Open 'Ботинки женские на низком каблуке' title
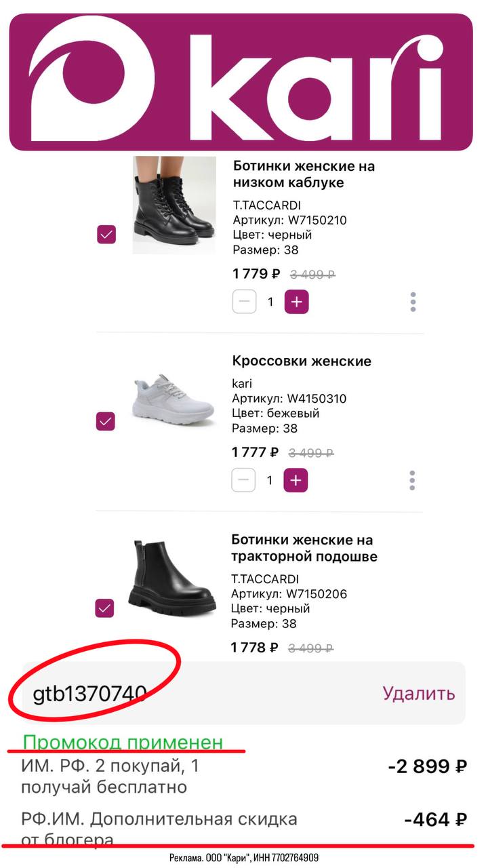The height and width of the screenshot is (868, 488). (x=304, y=174)
